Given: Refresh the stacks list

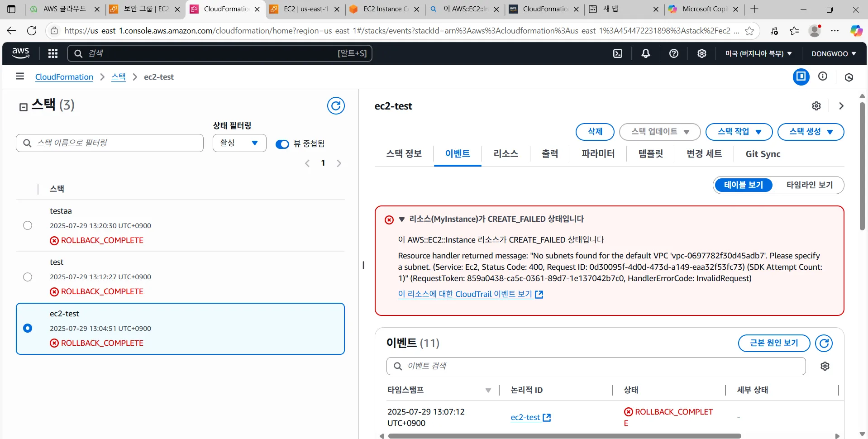Looking at the screenshot, I should click(x=336, y=105).
